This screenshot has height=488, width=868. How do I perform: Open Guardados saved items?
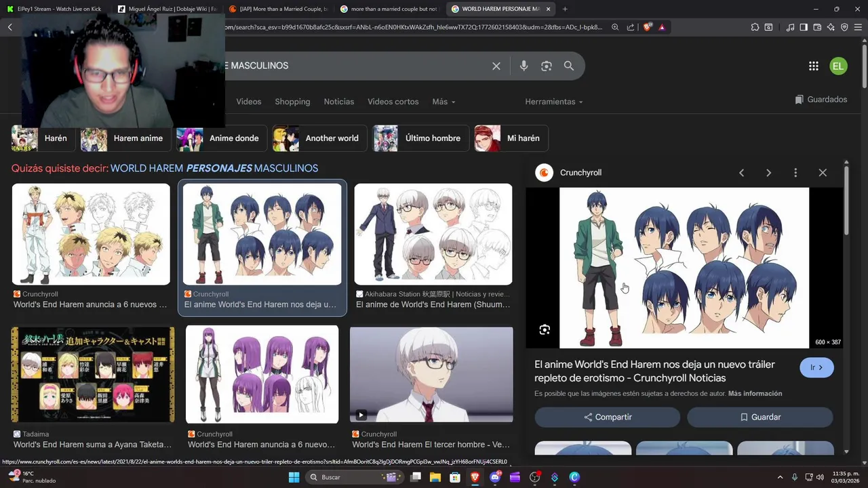click(x=821, y=100)
